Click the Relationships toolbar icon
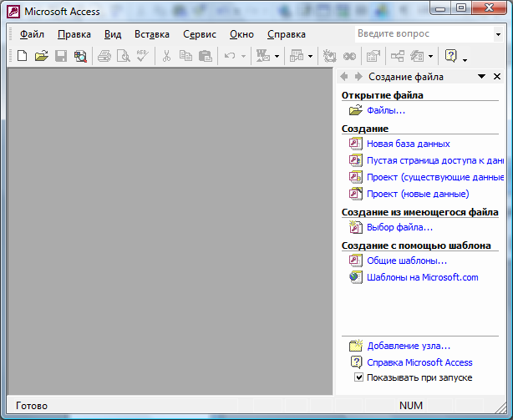Viewport: 513px width, 420px height. [x=398, y=56]
